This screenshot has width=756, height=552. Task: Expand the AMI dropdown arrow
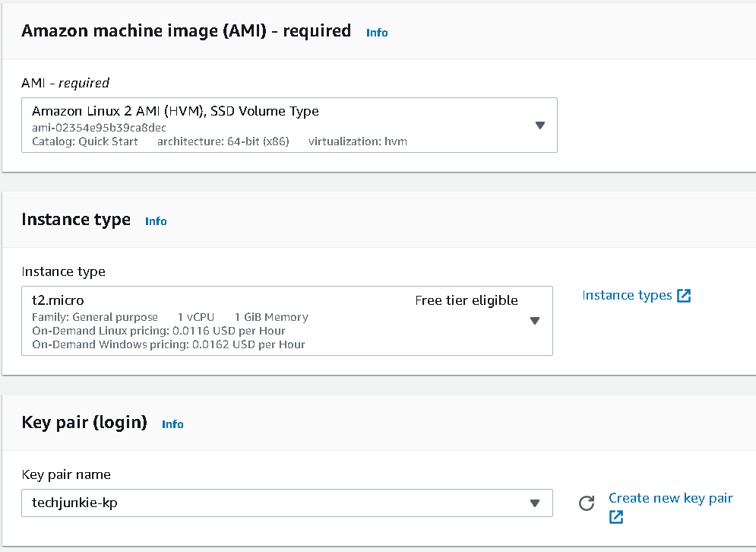point(540,125)
